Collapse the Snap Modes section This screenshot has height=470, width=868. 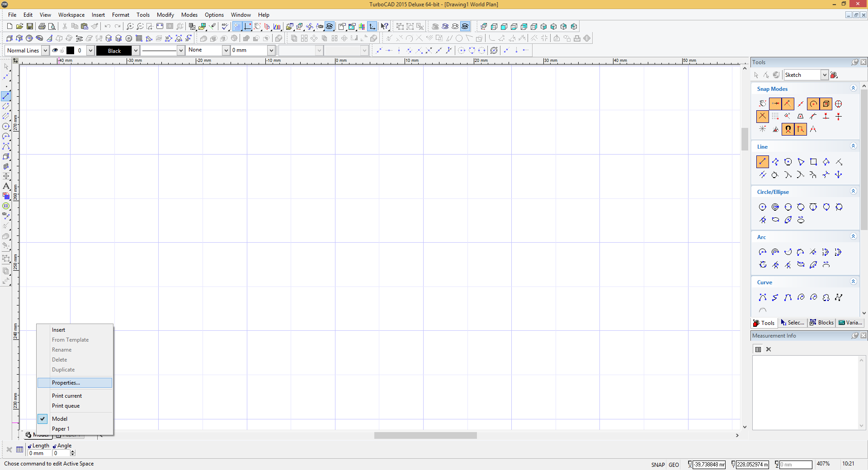pos(853,88)
